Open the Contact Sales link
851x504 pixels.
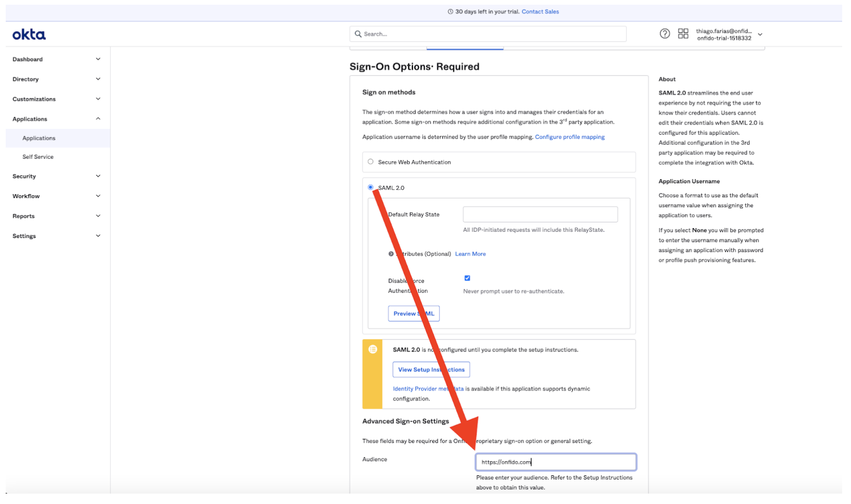click(x=540, y=11)
